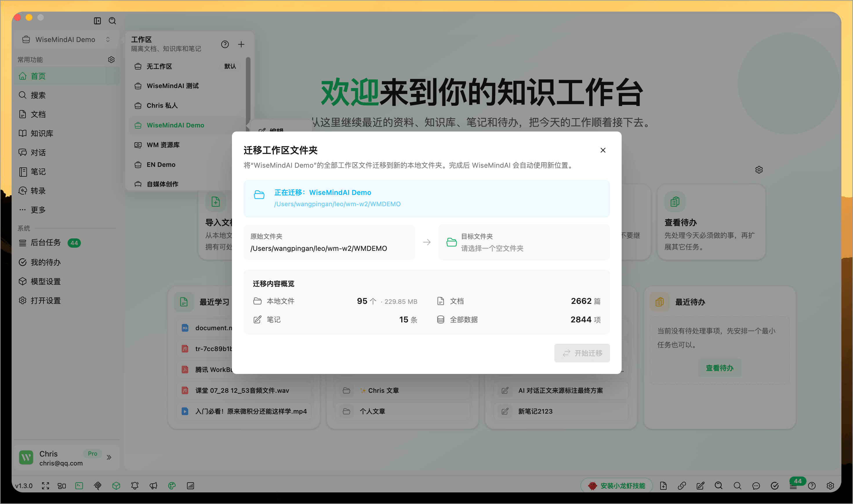
Task: Select WiseMindAI Demo in the workspace list
Action: [186, 125]
